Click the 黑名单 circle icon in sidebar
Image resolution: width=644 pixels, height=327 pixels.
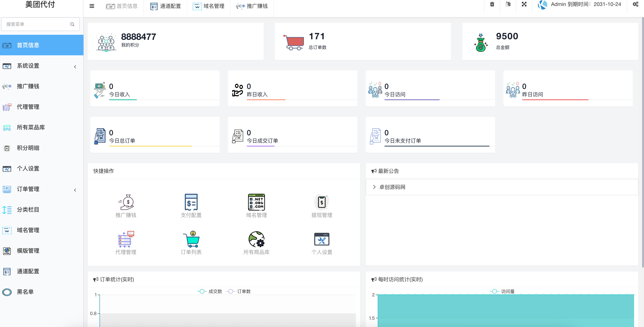click(x=7, y=292)
